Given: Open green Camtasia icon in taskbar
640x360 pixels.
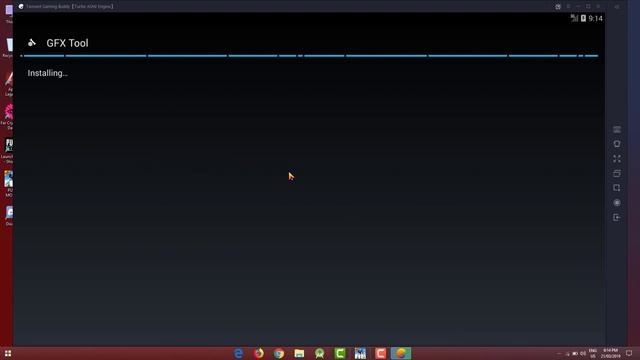Looking at the screenshot, I should 340,353.
